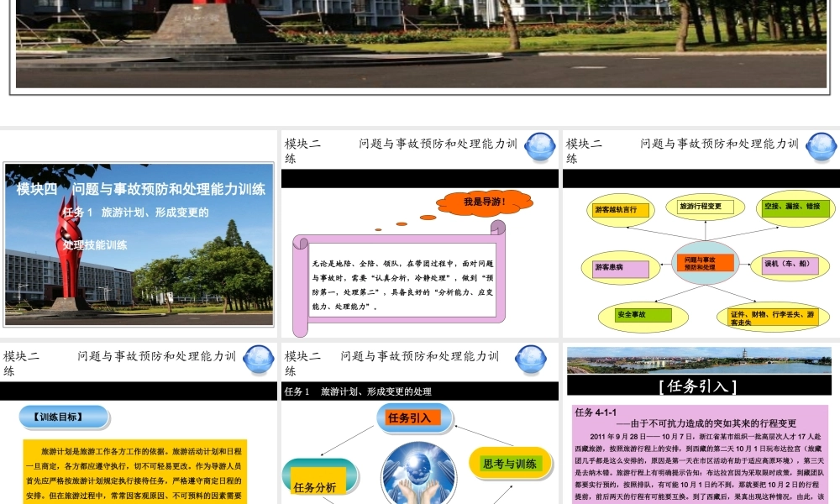
Task: Click the globe icon beside 问题与事故预防和处理能力训练 heading
Action: (x=541, y=147)
